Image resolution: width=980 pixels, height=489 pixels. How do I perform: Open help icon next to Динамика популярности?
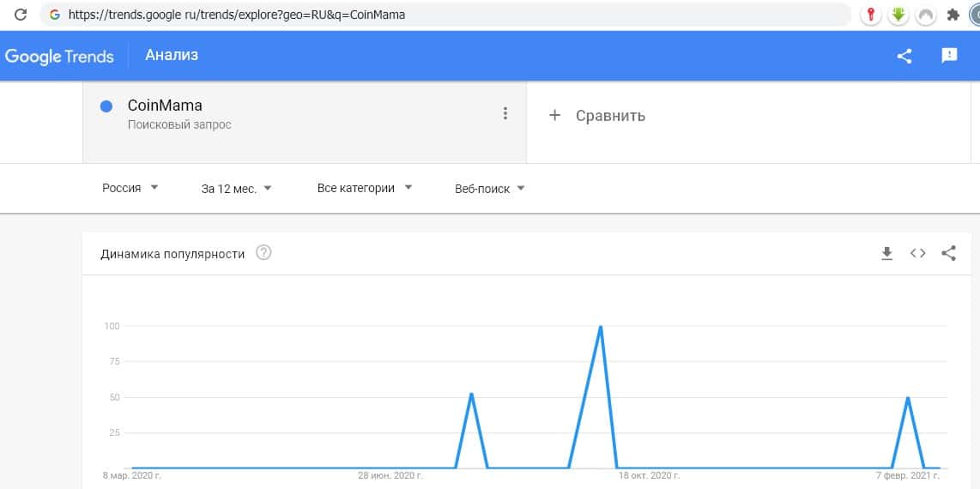pyautogui.click(x=264, y=253)
